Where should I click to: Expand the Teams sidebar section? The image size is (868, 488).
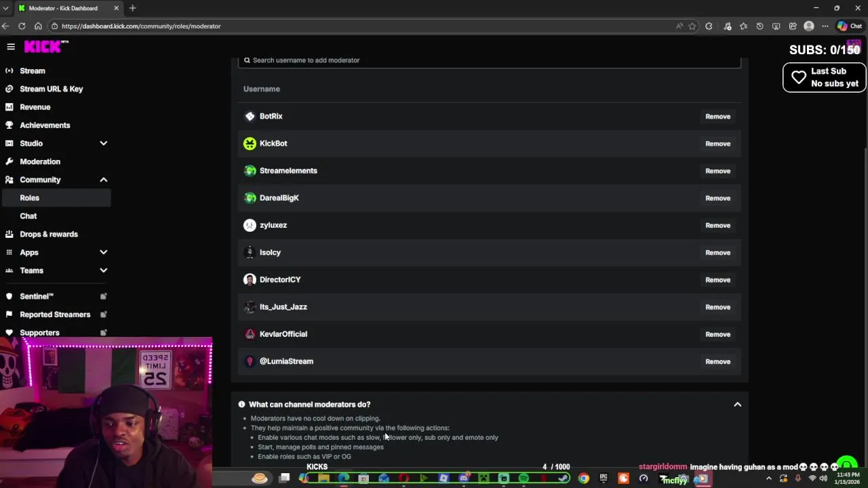pos(103,270)
